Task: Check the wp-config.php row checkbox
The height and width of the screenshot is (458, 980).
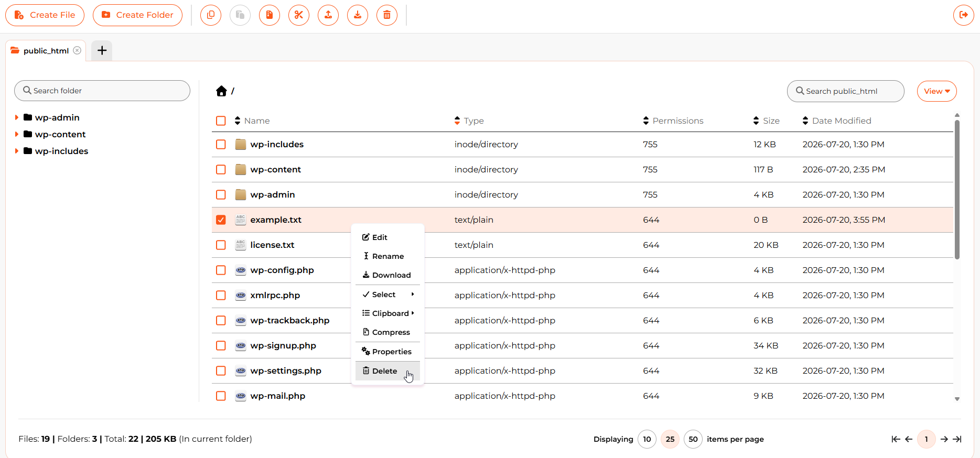Action: pyautogui.click(x=221, y=270)
